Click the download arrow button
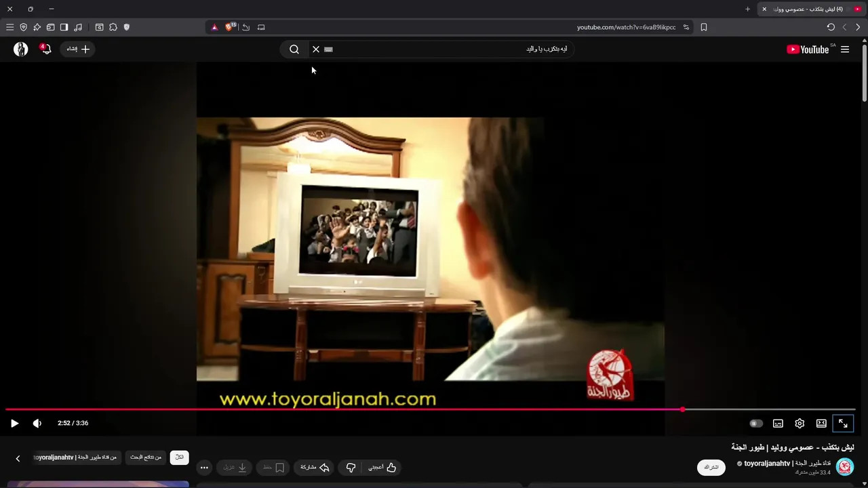This screenshot has height=488, width=868. pyautogui.click(x=235, y=468)
